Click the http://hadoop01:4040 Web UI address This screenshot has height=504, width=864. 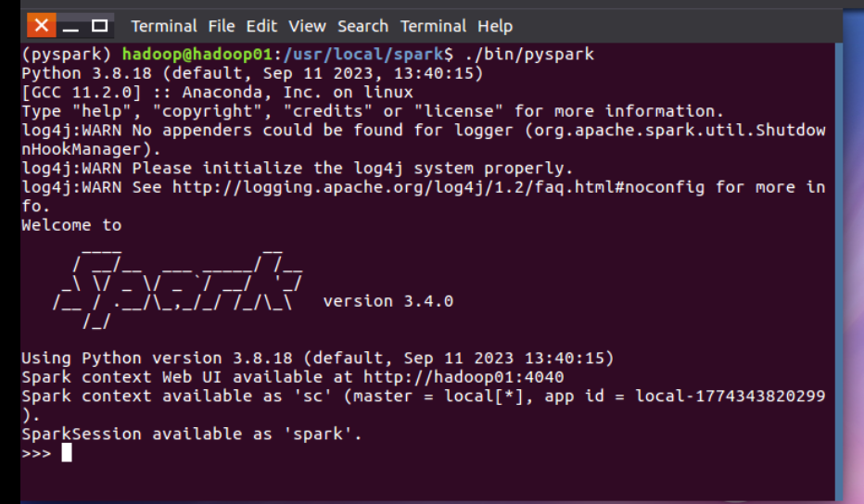tap(464, 377)
